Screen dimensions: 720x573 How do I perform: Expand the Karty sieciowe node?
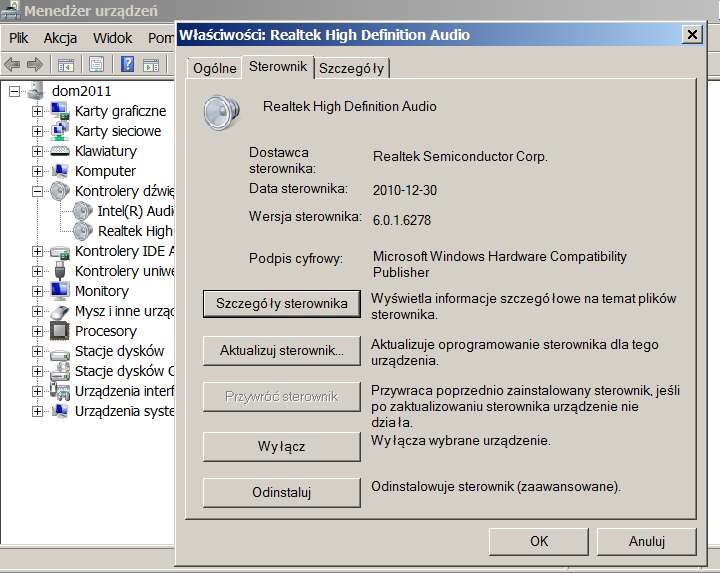click(38, 131)
